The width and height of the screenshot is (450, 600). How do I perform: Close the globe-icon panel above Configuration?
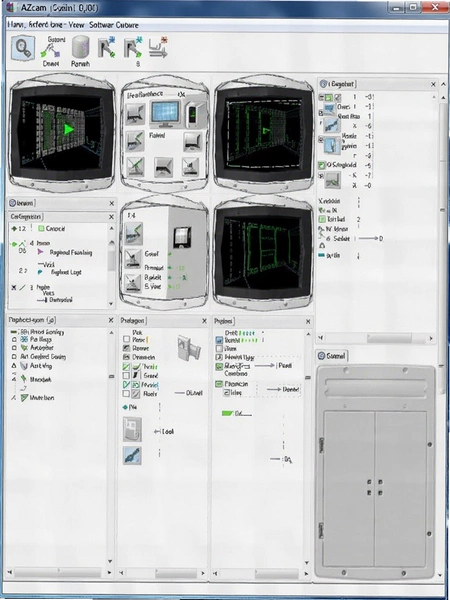pyautogui.click(x=111, y=203)
